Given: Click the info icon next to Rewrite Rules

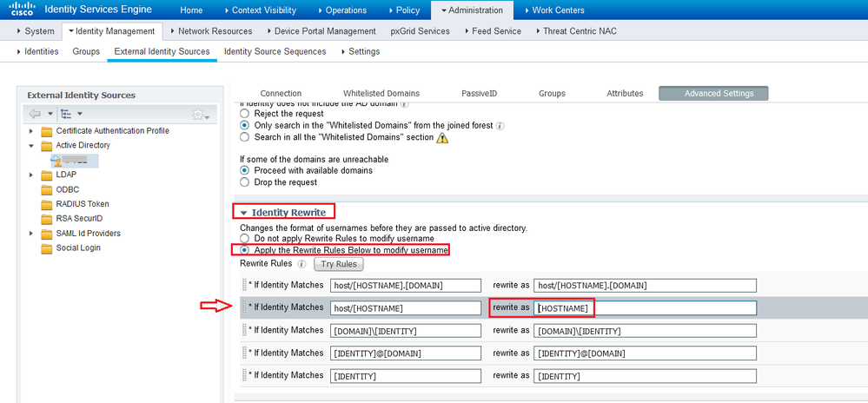Looking at the screenshot, I should tap(301, 264).
